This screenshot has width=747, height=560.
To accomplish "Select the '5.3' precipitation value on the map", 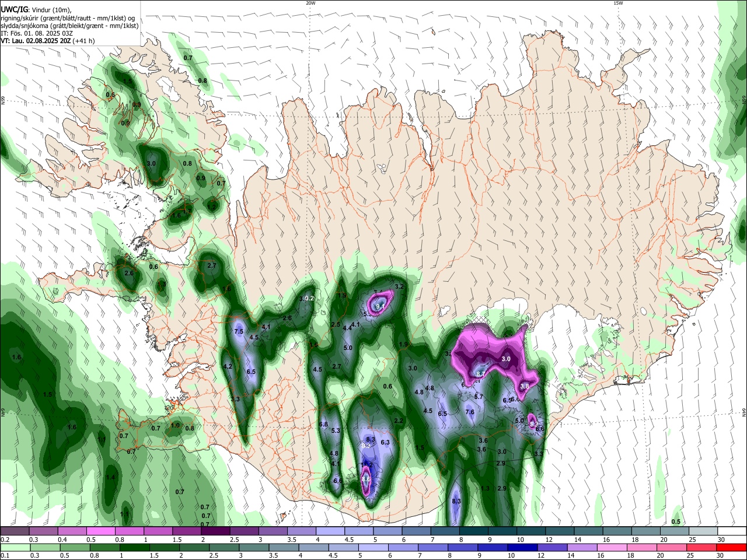I will point(336,431).
